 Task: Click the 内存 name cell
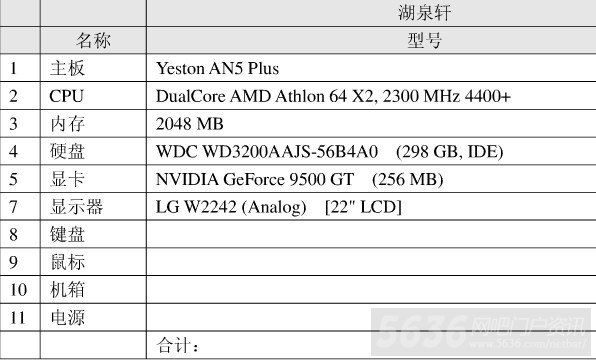[x=93, y=124]
